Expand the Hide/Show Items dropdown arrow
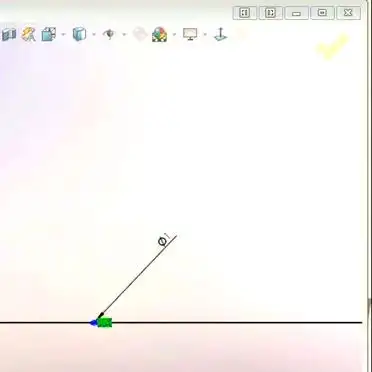The width and height of the screenshot is (372, 372). tap(124, 34)
